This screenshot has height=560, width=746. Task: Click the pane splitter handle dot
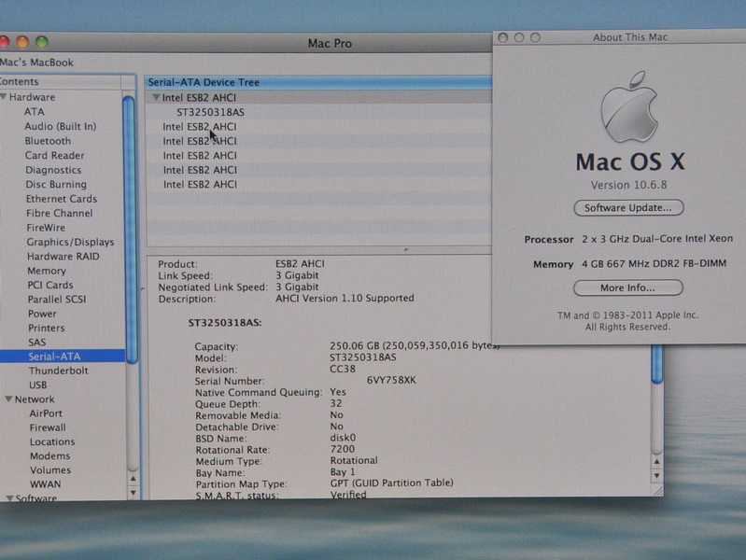[406, 249]
